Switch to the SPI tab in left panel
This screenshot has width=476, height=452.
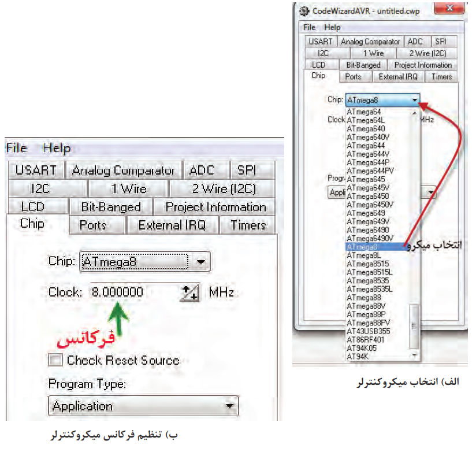point(252,170)
